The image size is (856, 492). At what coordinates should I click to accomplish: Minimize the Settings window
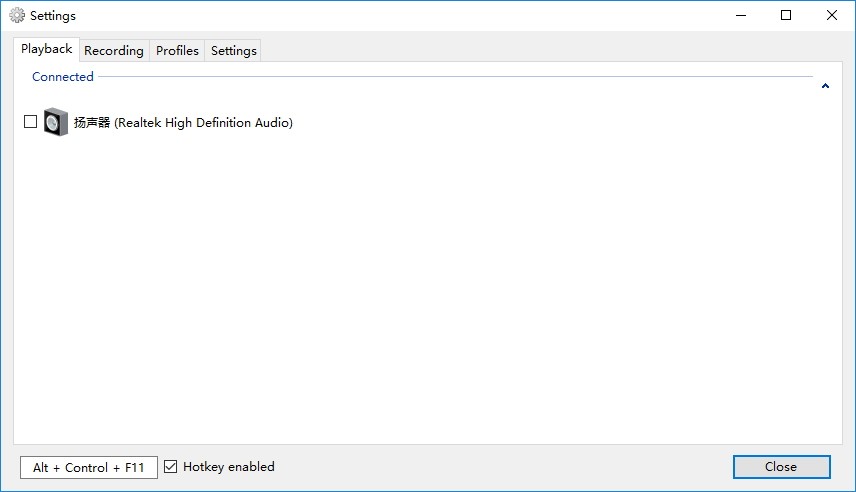[741, 16]
